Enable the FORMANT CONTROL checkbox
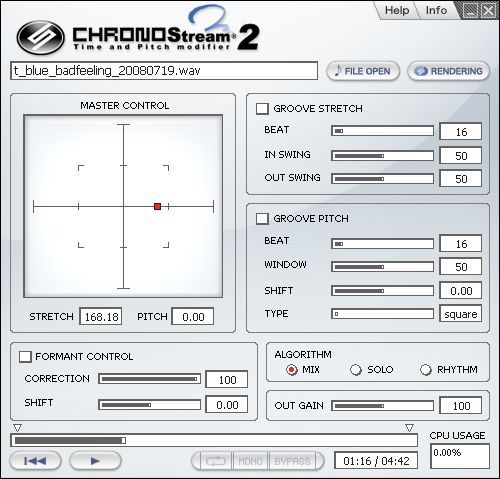The height and width of the screenshot is (479, 500). [x=25, y=356]
